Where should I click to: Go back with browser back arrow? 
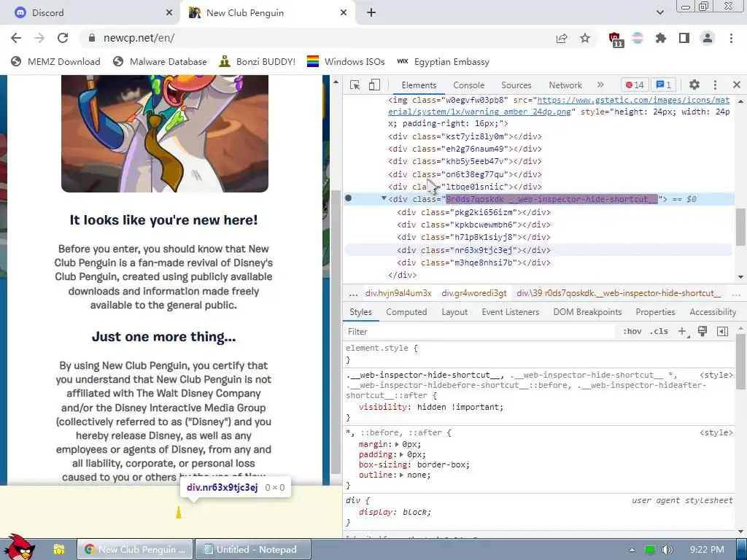point(16,38)
